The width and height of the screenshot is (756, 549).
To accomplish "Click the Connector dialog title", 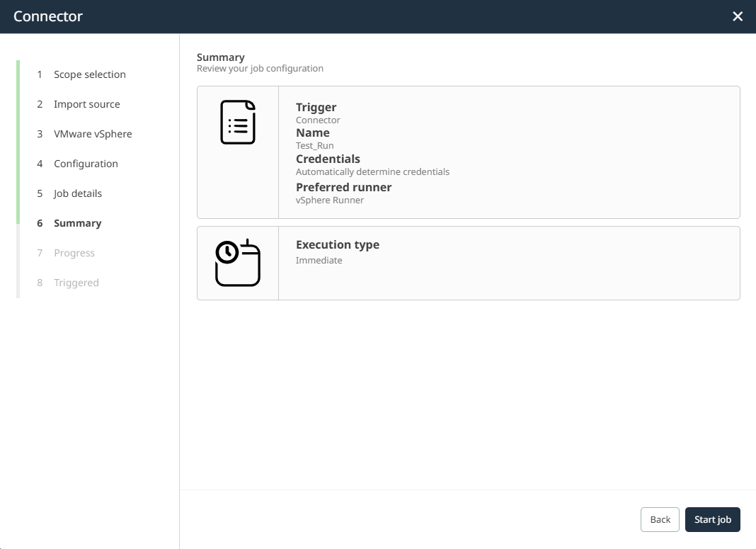I will [48, 16].
